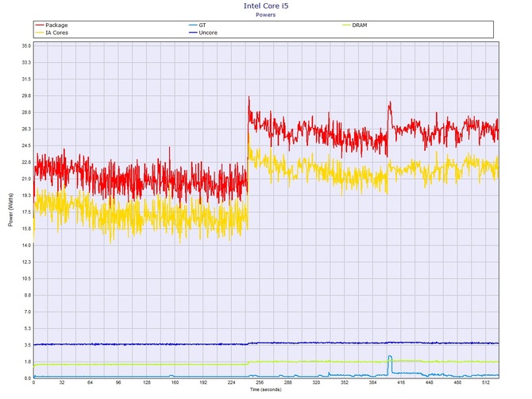Click the 416 x-axis tick label
Image resolution: width=532 pixels, height=399 pixels.
click(x=401, y=382)
